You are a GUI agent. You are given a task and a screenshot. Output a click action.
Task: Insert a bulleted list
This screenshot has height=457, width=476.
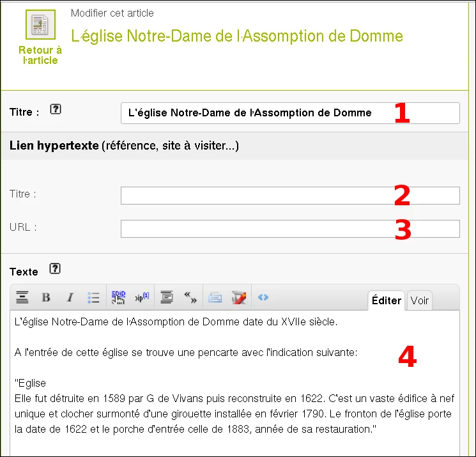pos(93,297)
